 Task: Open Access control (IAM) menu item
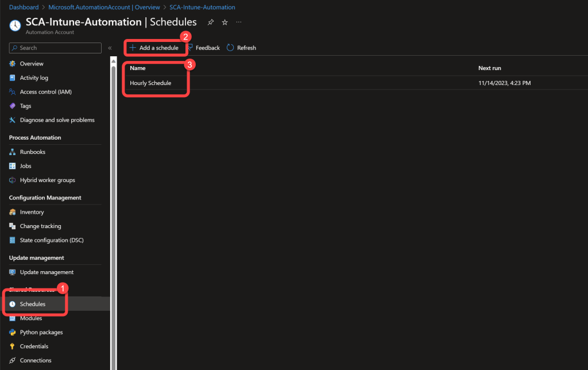(45, 92)
